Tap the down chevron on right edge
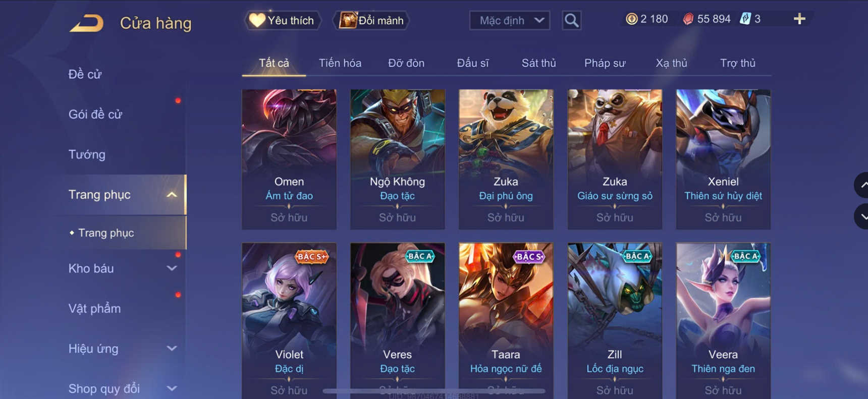This screenshot has width=868, height=399. coord(861,217)
